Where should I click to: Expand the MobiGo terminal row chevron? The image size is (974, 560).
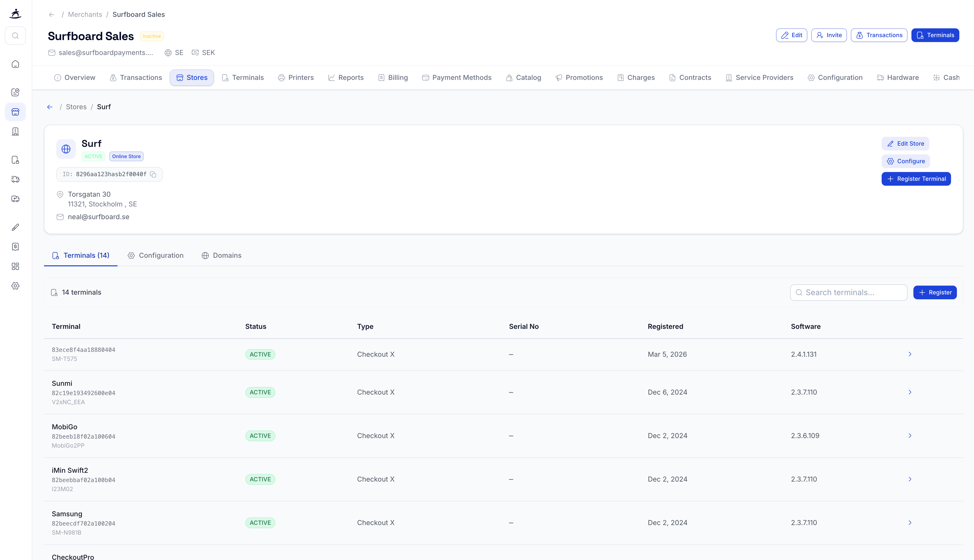coord(910,435)
